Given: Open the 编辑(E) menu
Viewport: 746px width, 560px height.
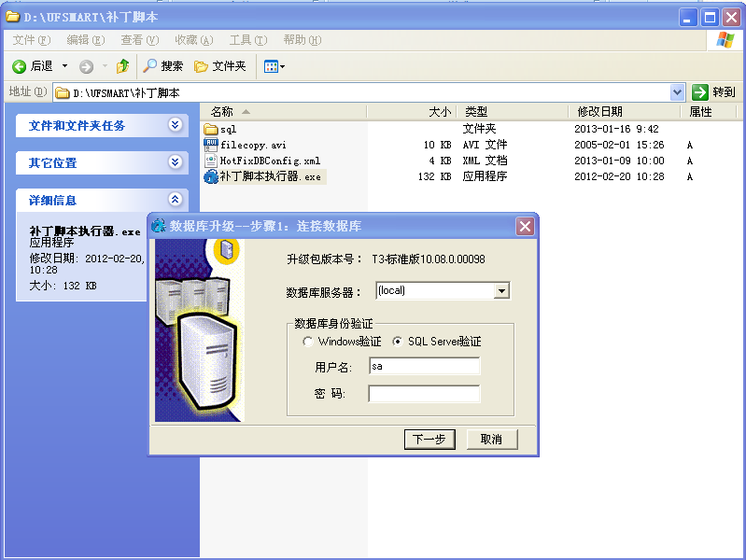Looking at the screenshot, I should (x=86, y=40).
